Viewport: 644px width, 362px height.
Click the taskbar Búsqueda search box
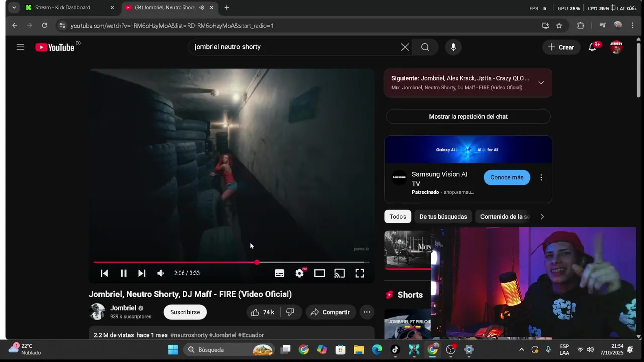229,350
